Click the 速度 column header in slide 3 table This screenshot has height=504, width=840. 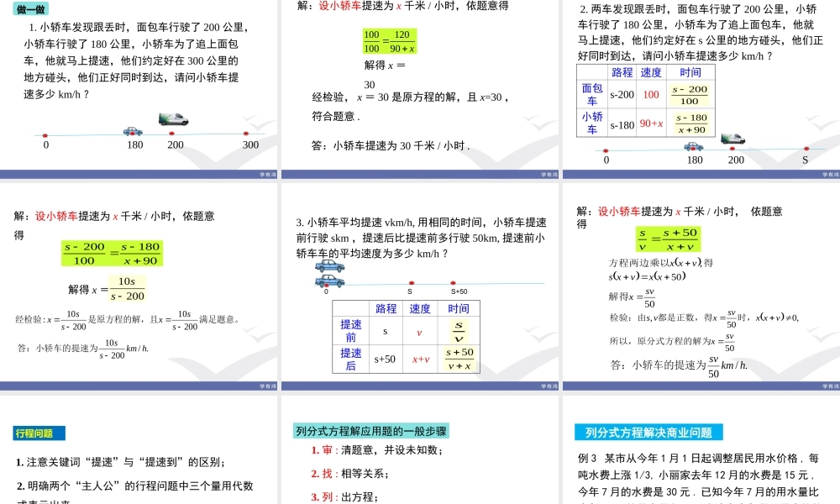pos(419,308)
